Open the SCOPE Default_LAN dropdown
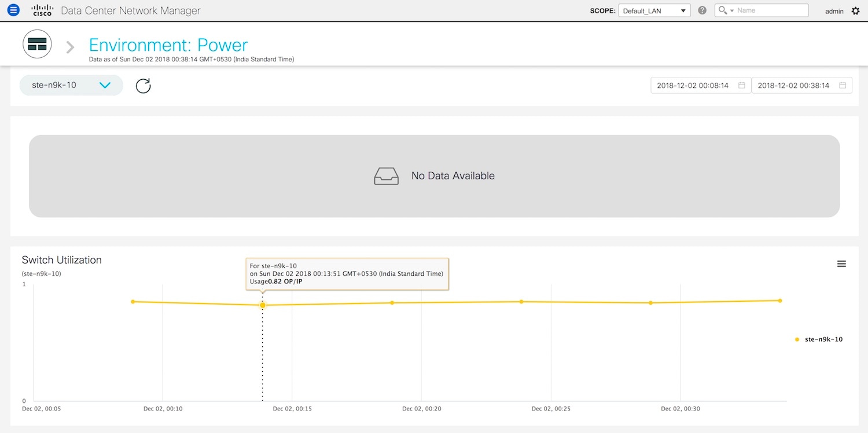 (654, 10)
